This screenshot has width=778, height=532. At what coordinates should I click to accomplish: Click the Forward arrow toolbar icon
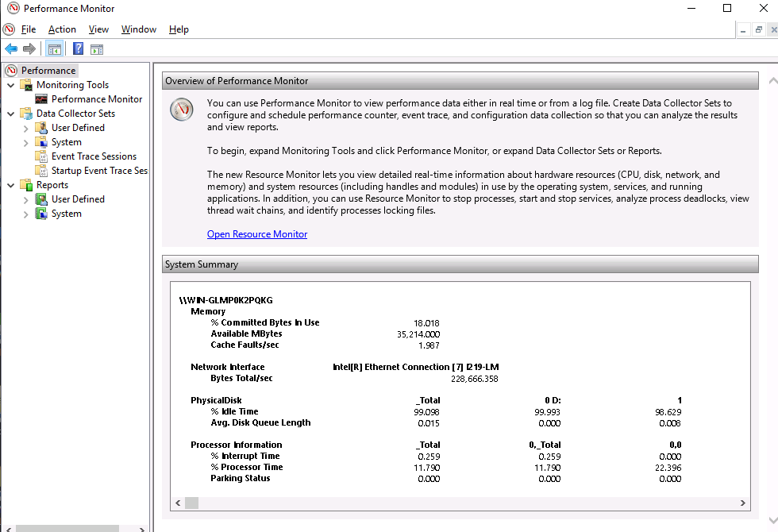pyautogui.click(x=29, y=48)
